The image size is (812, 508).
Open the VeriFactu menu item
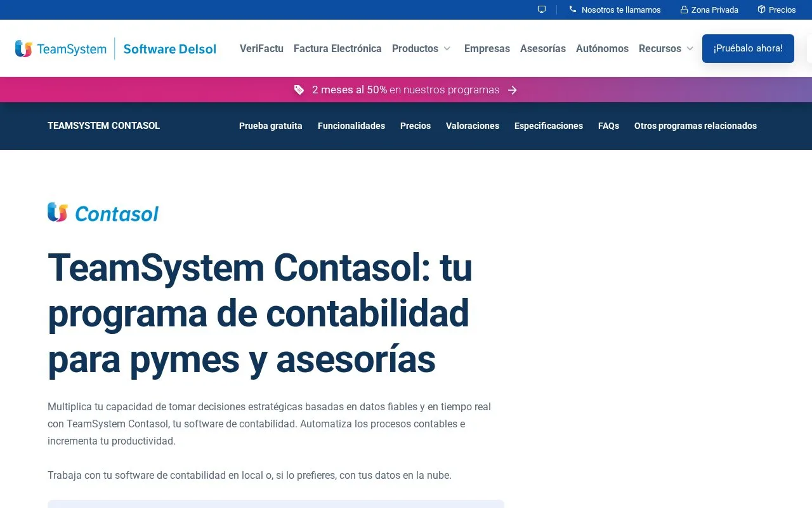tap(261, 49)
